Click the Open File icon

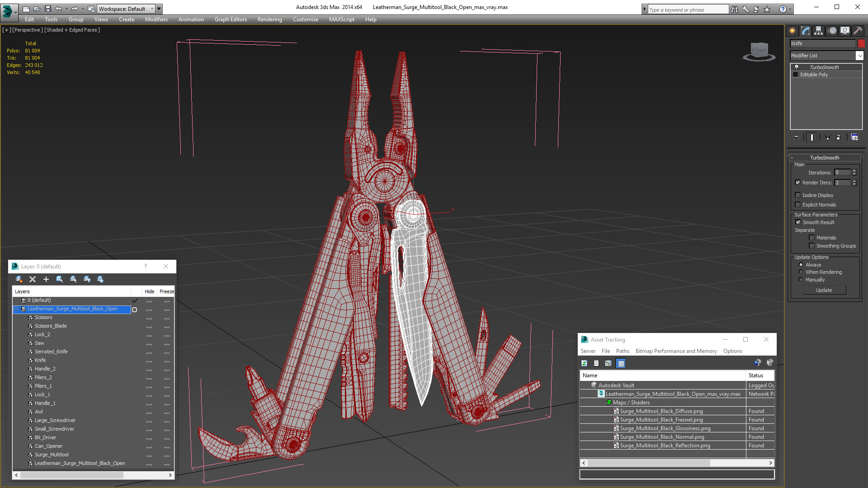(37, 9)
